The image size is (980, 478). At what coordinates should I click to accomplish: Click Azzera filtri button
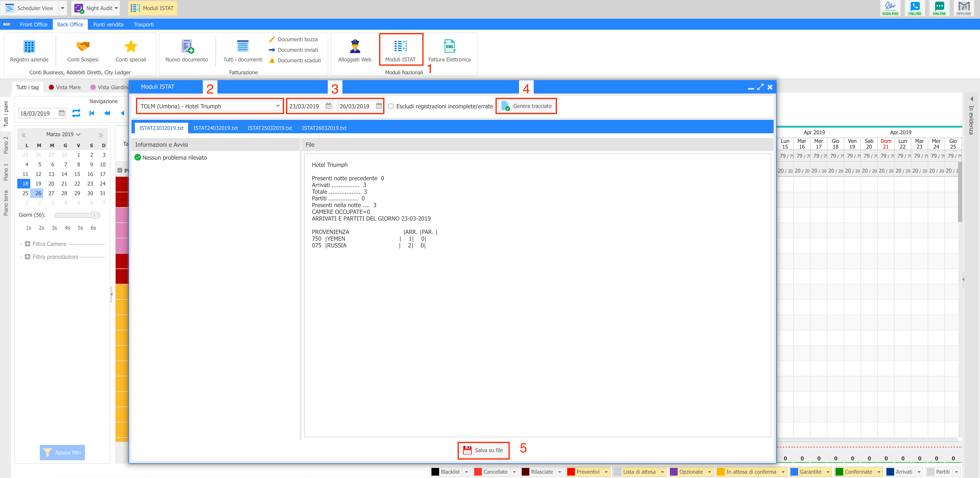coord(62,453)
